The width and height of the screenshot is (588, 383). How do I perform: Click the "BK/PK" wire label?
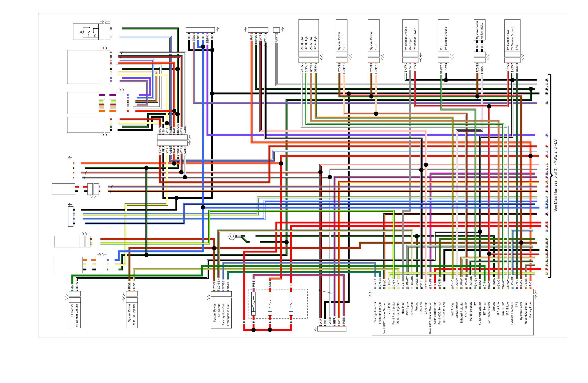click(430, 282)
